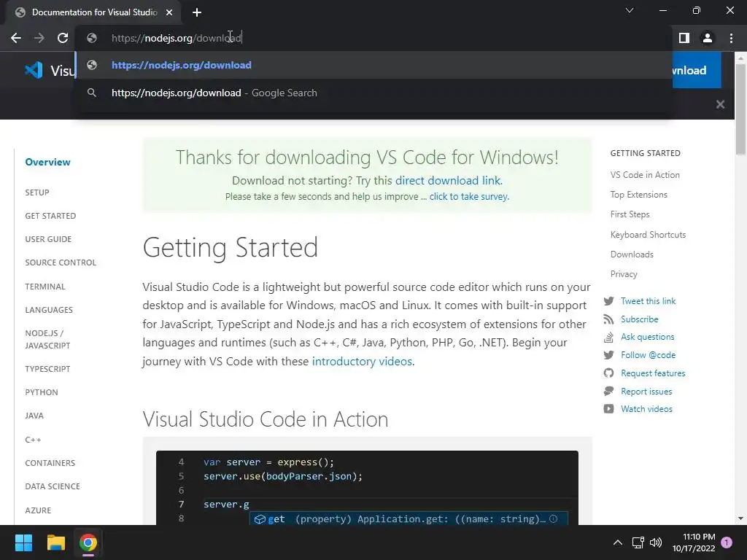Jump to First Steps section
The height and width of the screenshot is (560, 747).
pyautogui.click(x=630, y=214)
